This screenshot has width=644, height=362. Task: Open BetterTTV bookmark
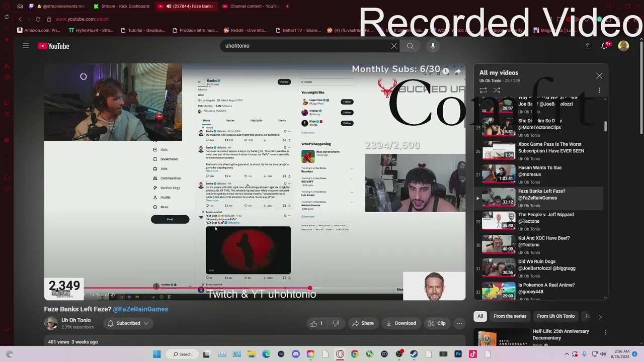coord(297,30)
